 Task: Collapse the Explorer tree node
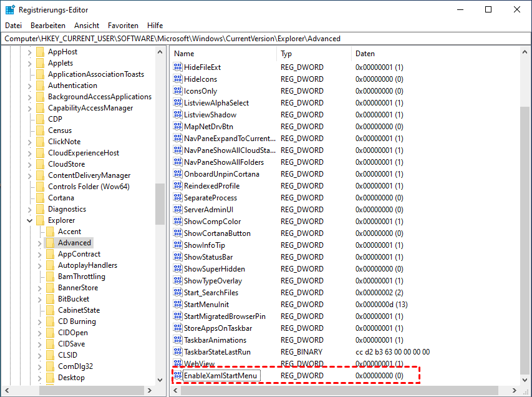(x=29, y=220)
